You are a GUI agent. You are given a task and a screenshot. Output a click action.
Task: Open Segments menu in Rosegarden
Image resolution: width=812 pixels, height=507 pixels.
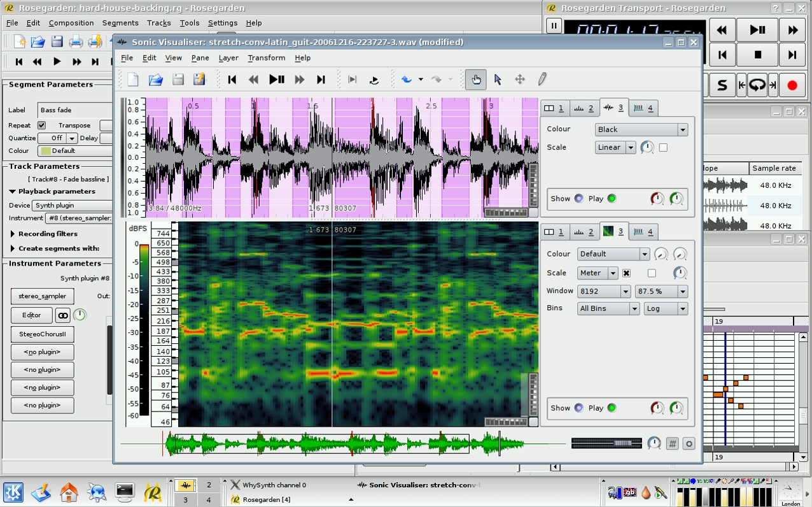pos(120,23)
